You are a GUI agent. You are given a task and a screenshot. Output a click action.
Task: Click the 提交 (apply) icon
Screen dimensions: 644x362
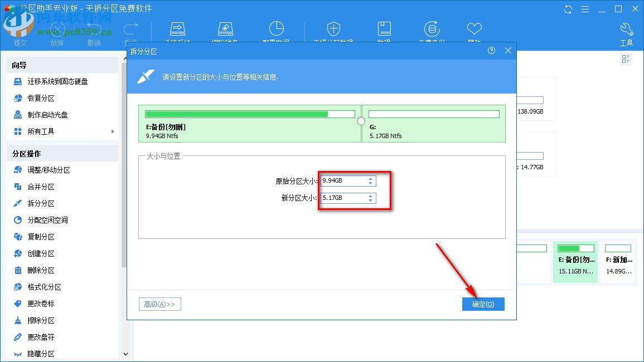click(x=20, y=31)
